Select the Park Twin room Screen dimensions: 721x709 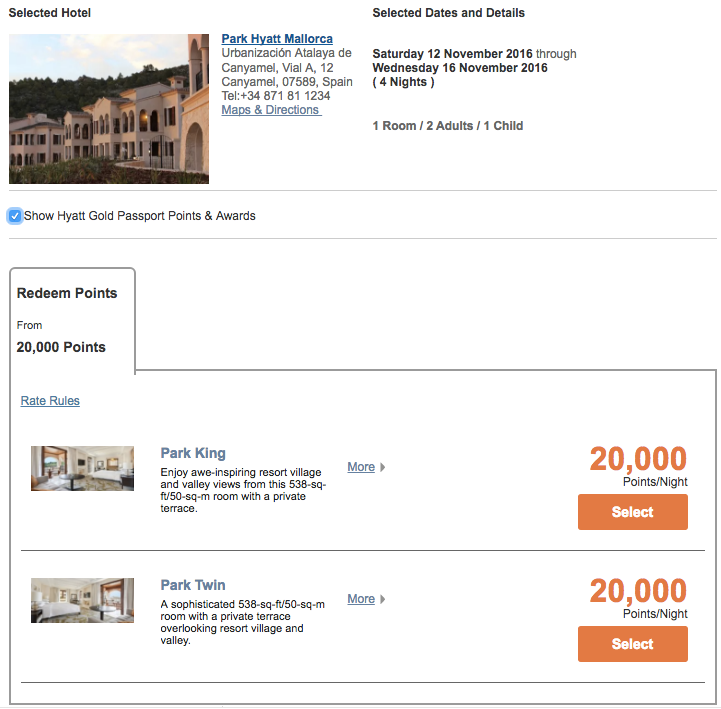(x=633, y=644)
